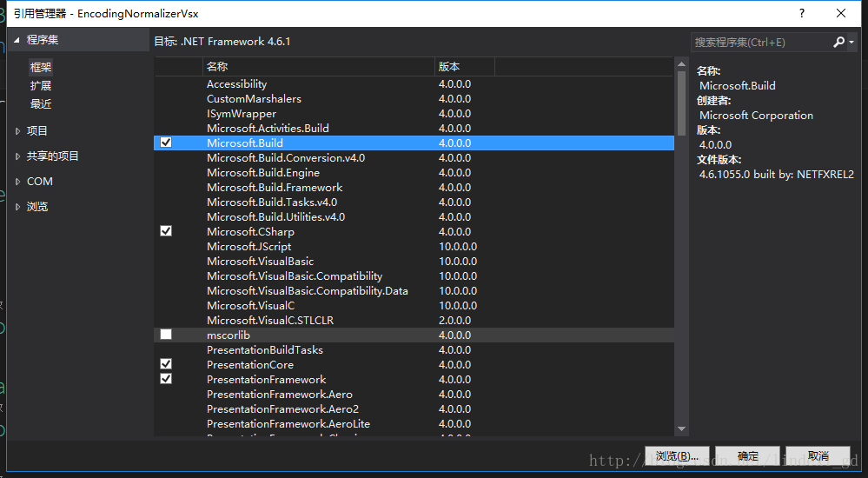Viewport: 868px width, 478px height.
Task: Select the ISymWrapper row
Action: pyautogui.click(x=414, y=114)
